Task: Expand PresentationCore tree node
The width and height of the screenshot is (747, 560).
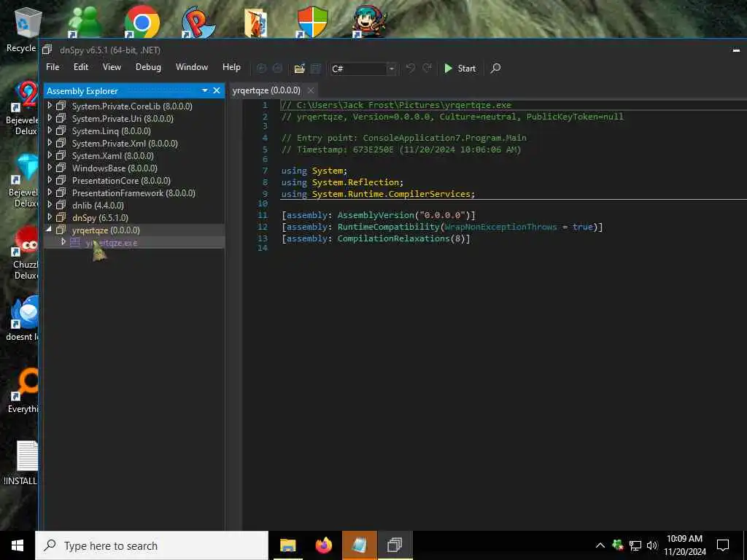Action: click(x=50, y=180)
